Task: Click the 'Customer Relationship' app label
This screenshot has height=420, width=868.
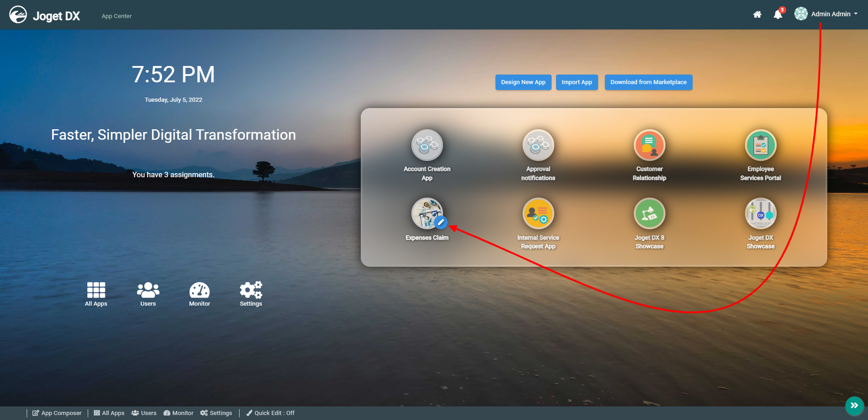Action: point(650,174)
